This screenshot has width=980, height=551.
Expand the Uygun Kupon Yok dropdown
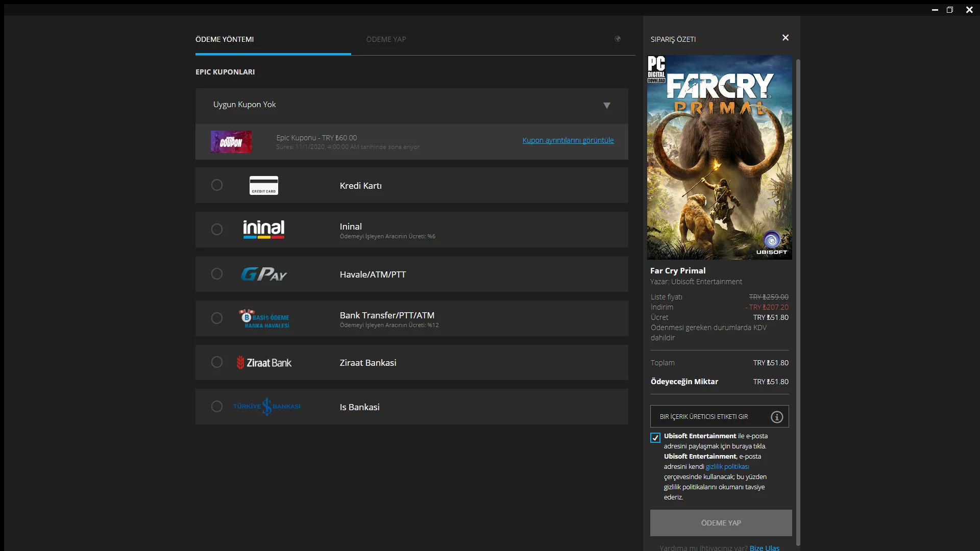click(607, 105)
